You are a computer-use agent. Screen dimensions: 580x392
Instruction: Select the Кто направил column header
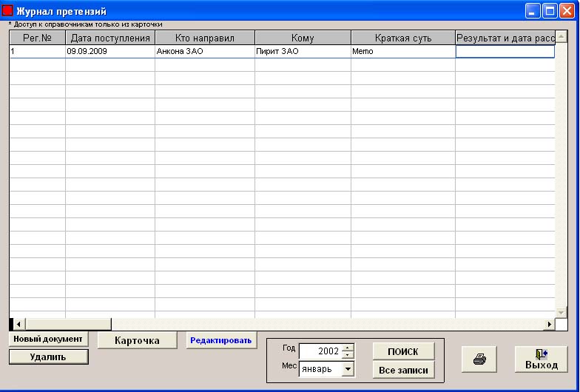point(205,38)
